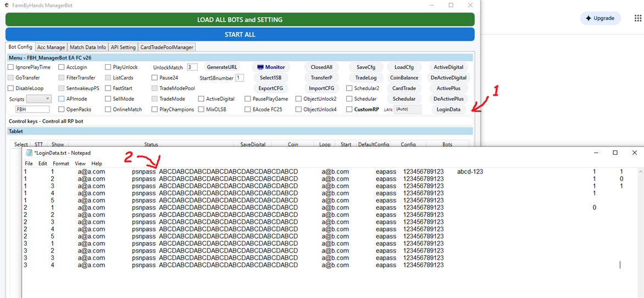Image resolution: width=644 pixels, height=298 pixels.
Task: Open the Format menu in Notepad
Action: (x=61, y=164)
